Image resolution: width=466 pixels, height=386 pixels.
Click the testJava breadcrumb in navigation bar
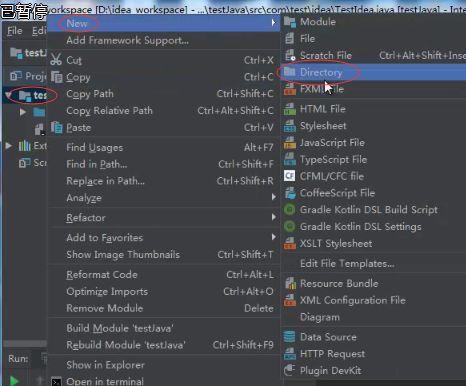[28, 53]
